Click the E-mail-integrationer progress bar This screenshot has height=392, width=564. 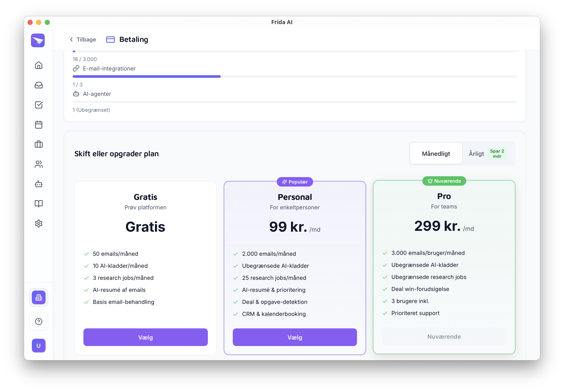(x=294, y=77)
